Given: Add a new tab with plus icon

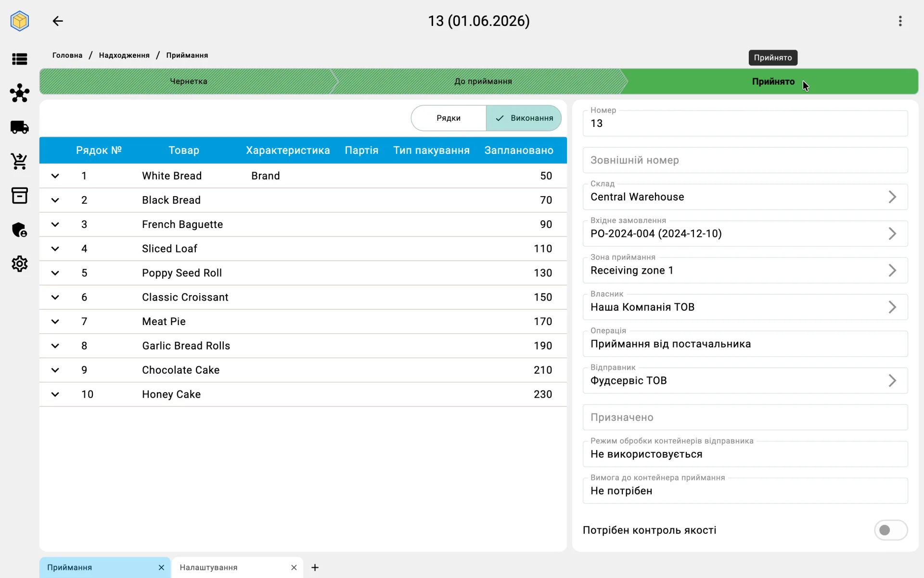Looking at the screenshot, I should pos(315,567).
